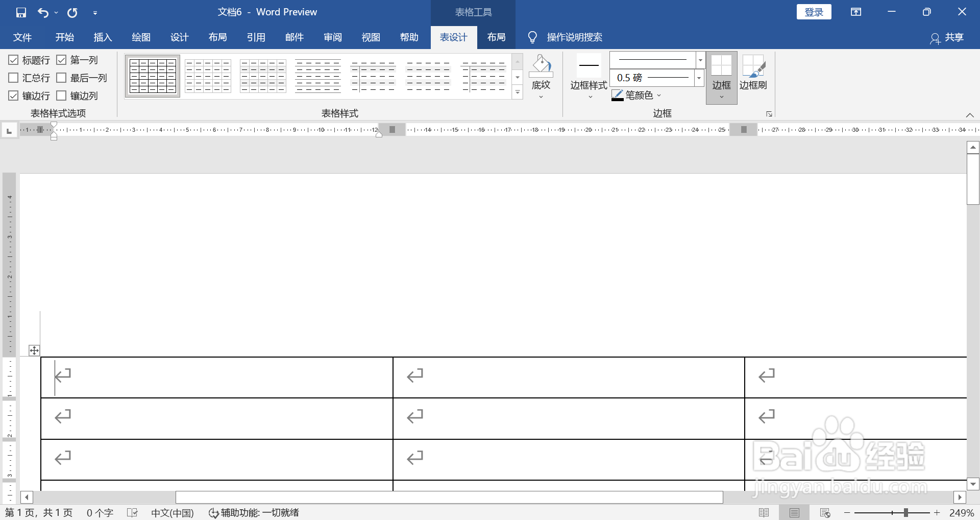Undo the last action
Viewport: 980px width, 520px height.
coord(43,12)
